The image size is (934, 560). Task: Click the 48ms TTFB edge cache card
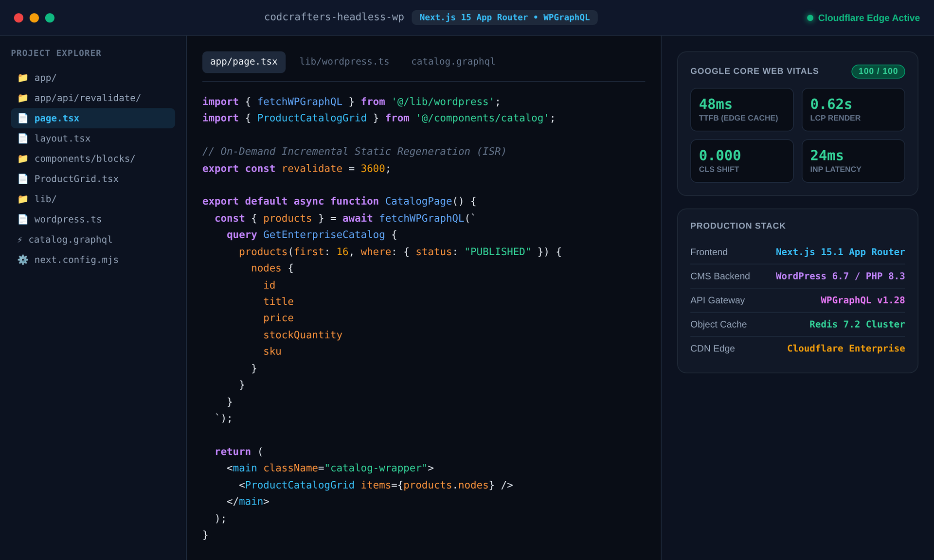click(x=742, y=109)
